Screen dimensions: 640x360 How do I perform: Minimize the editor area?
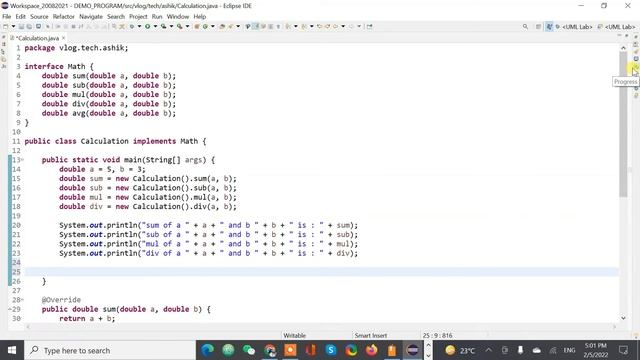pos(620,36)
